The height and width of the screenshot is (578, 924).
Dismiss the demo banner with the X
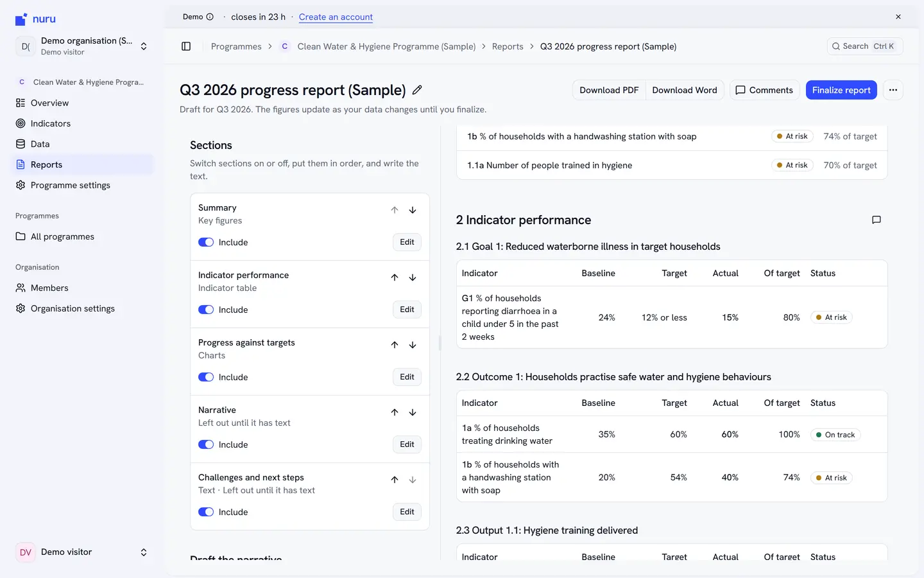coord(898,17)
